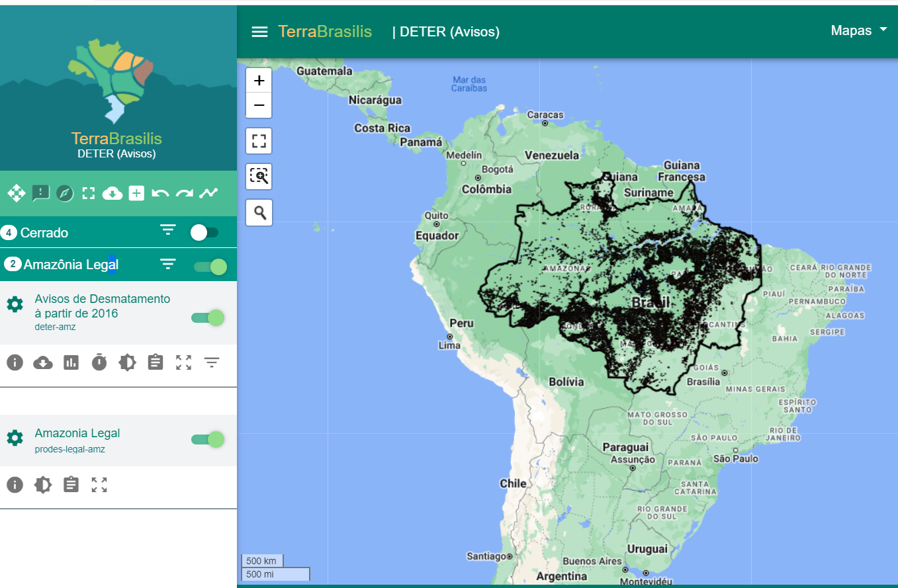Open the map search magnifier button
The image size is (898, 588).
pos(259,212)
